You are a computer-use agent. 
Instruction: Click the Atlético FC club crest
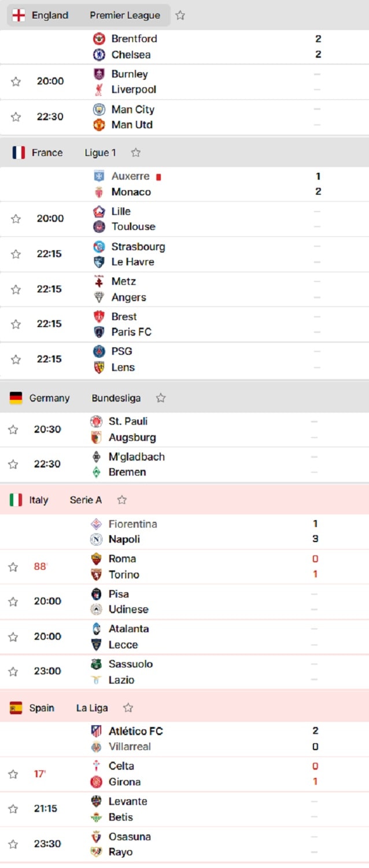pyautogui.click(x=97, y=731)
